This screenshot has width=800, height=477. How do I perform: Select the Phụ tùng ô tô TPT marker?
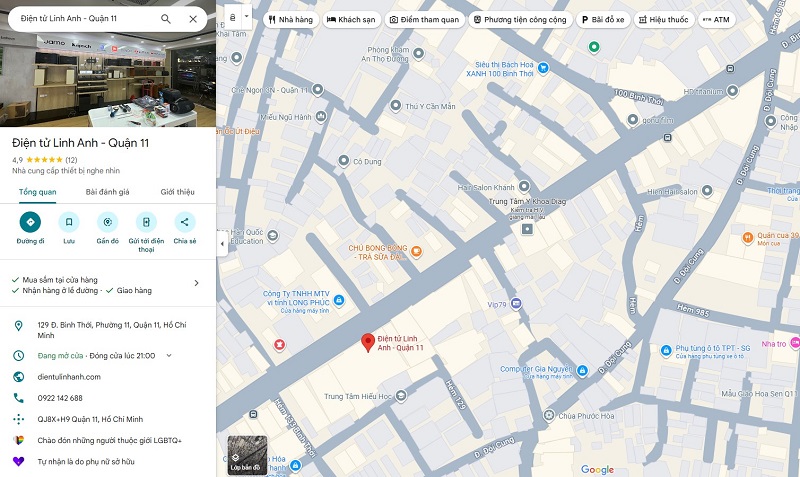(x=666, y=350)
